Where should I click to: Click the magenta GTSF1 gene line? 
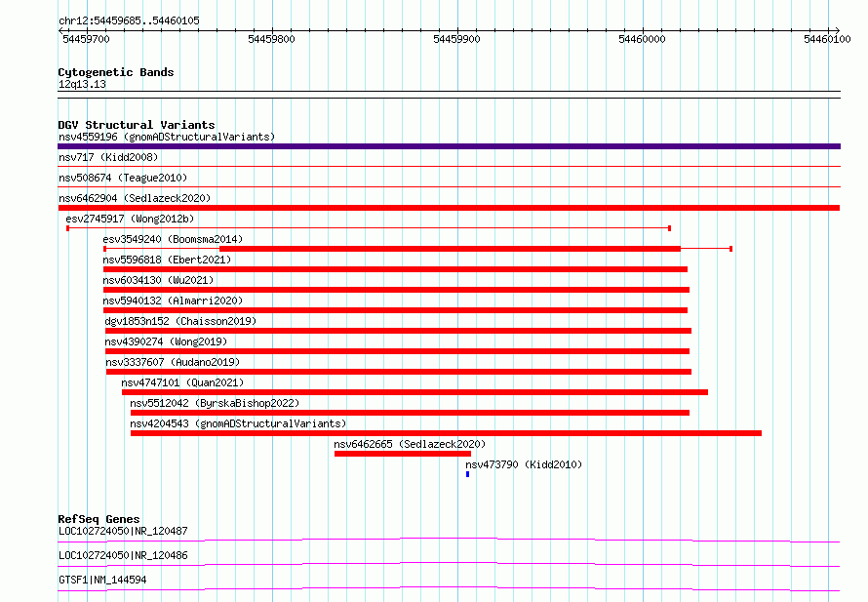click(x=449, y=588)
